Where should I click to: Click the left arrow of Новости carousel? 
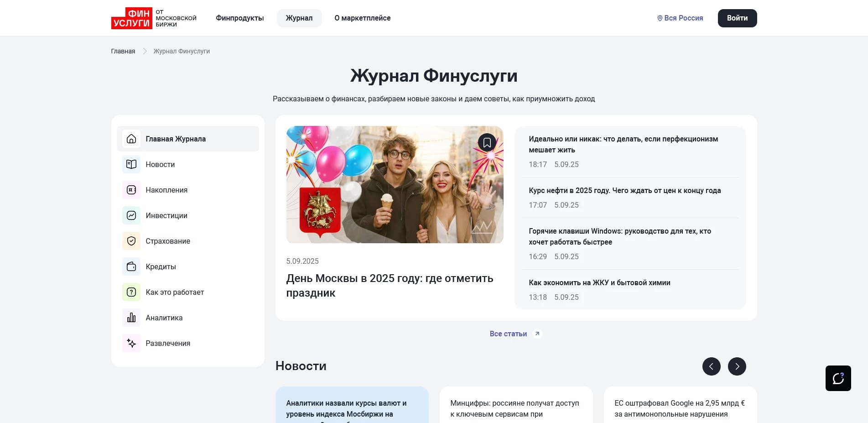click(711, 366)
